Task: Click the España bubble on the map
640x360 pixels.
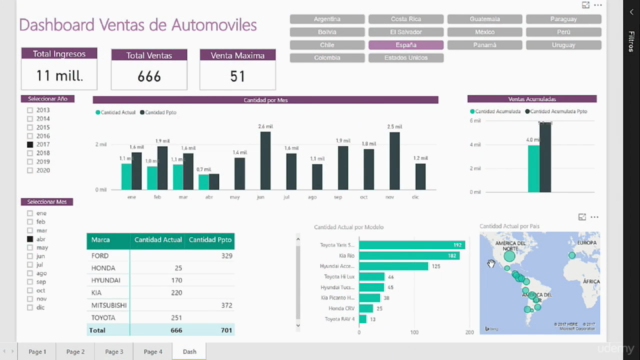Action: [x=572, y=256]
